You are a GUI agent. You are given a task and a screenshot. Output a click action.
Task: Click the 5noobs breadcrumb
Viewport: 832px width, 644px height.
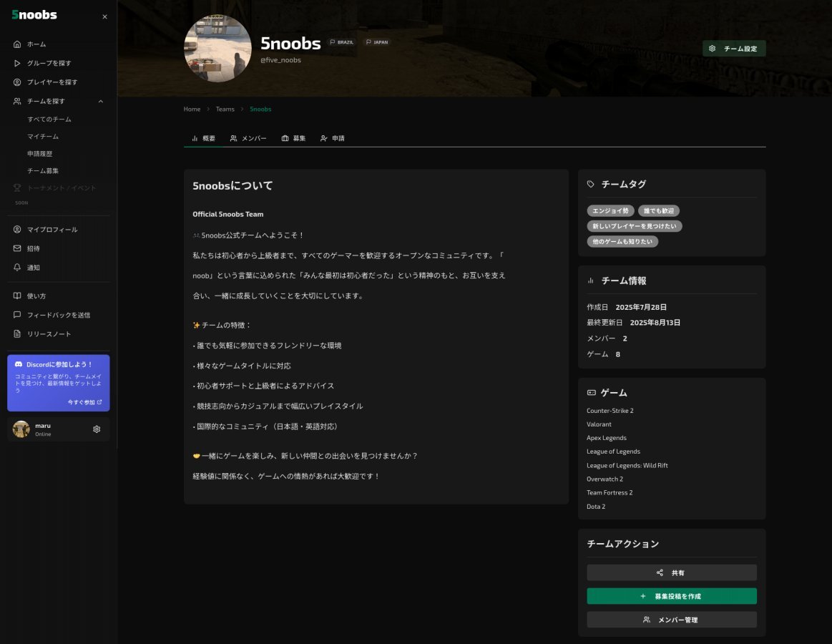pos(260,109)
